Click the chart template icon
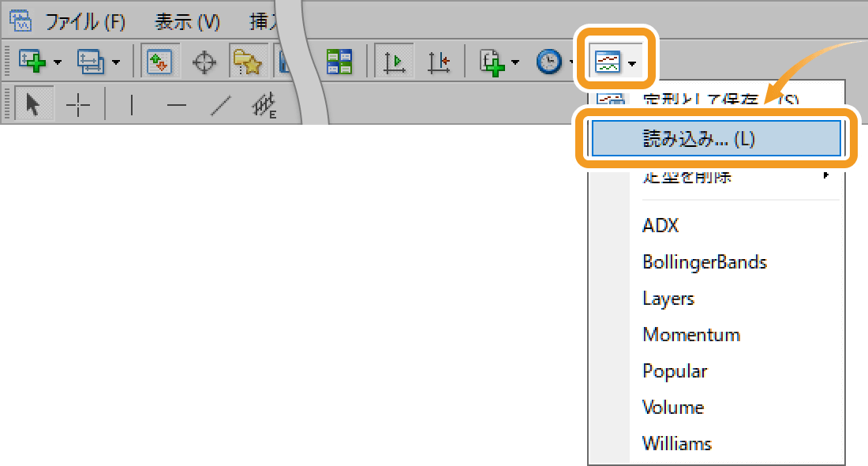Image resolution: width=868 pixels, height=466 pixels. 608,62
